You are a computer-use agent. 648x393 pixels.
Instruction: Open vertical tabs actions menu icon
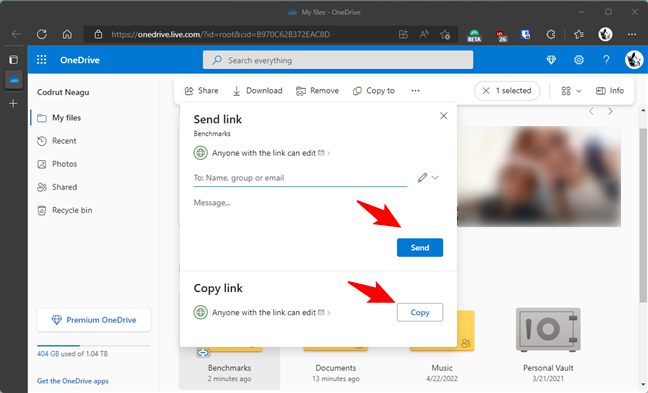click(13, 60)
